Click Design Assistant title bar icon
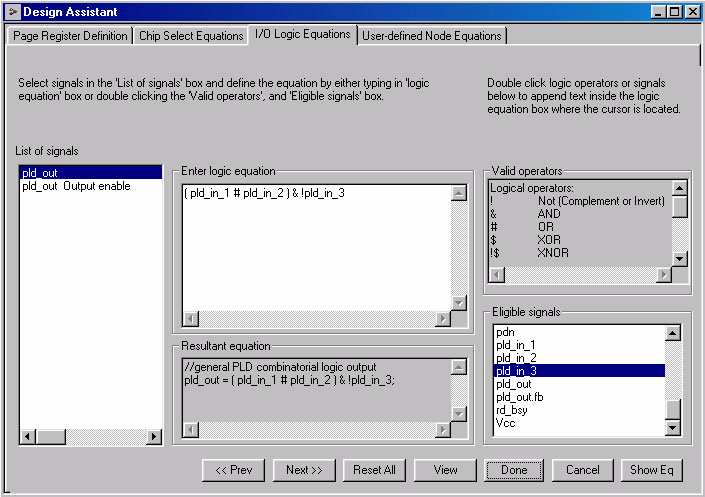705x497 pixels. coord(12,12)
